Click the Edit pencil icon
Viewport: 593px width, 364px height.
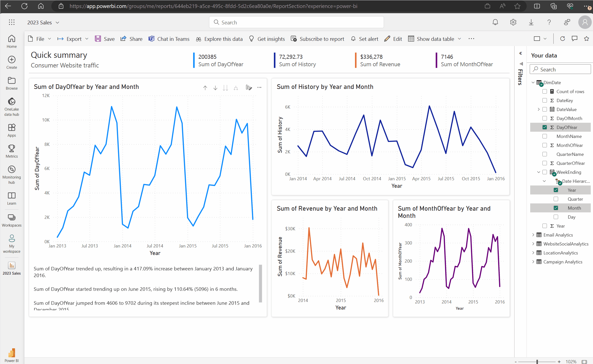tap(386, 39)
